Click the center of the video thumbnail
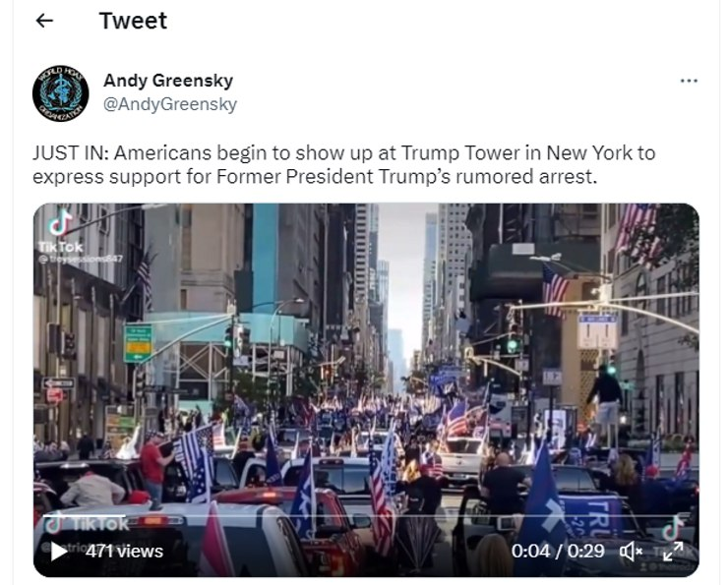 point(366,389)
